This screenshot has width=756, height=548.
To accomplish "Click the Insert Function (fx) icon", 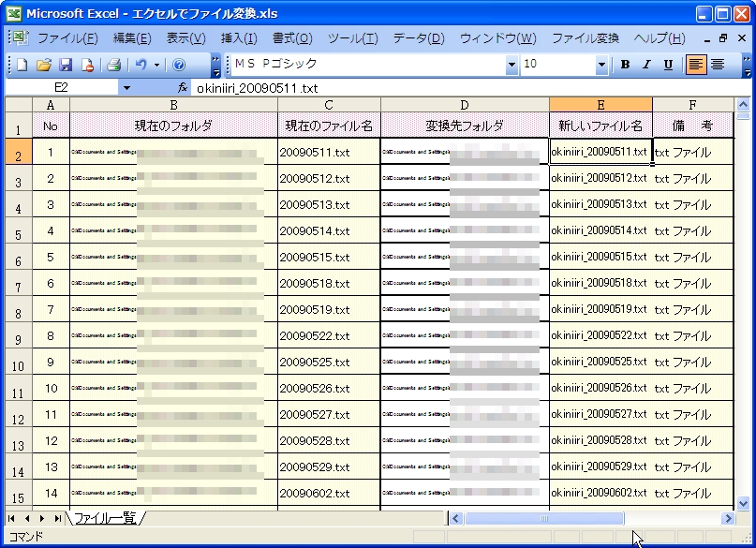I will 181,85.
